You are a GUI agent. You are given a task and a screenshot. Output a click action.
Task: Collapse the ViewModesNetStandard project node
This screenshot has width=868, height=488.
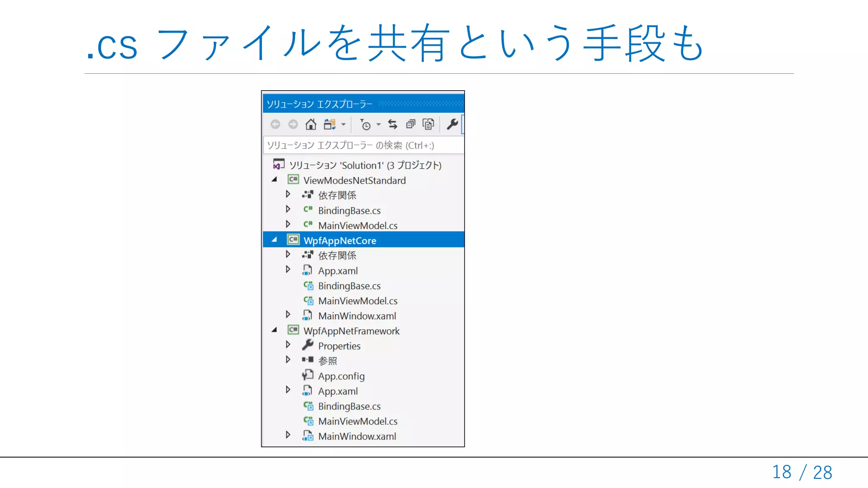tap(274, 180)
